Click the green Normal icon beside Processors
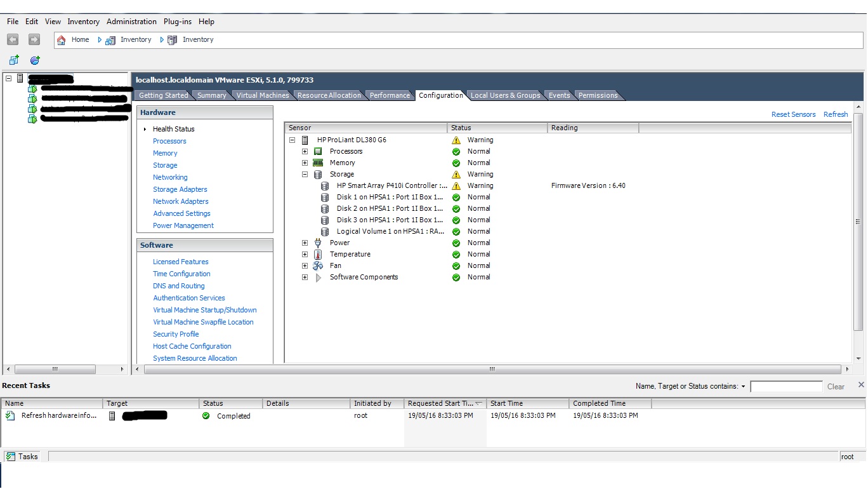Screen dimensions: 868x489 click(x=456, y=151)
